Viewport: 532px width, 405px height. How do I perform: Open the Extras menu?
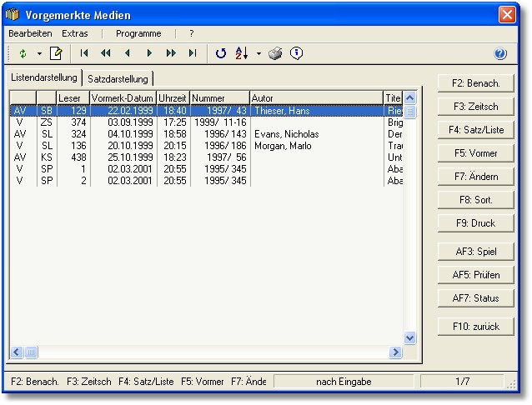[75, 33]
